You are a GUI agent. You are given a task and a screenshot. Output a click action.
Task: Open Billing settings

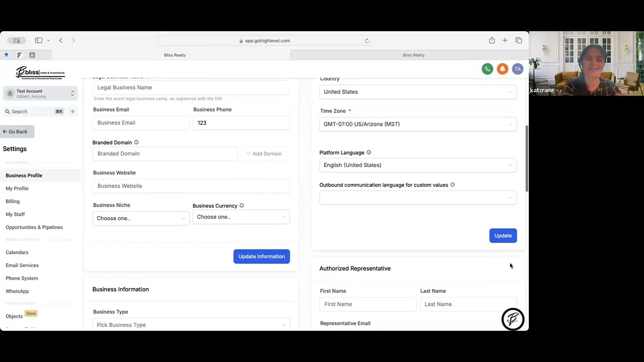(13, 201)
